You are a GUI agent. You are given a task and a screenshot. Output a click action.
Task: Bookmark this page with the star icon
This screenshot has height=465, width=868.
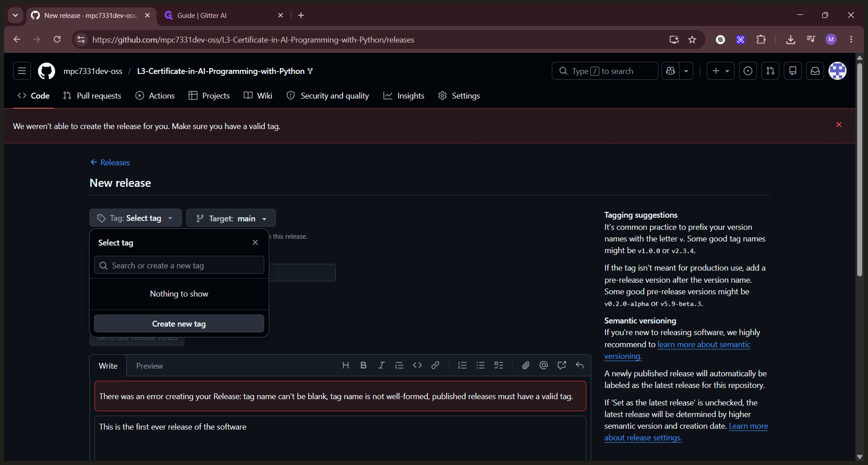(x=692, y=39)
